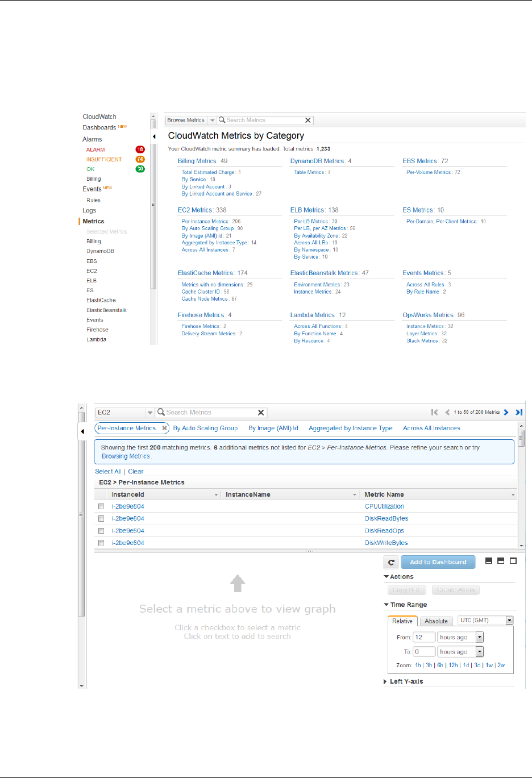The width and height of the screenshot is (532, 778).
Task: Go to previous metrics page
Action: [447, 413]
